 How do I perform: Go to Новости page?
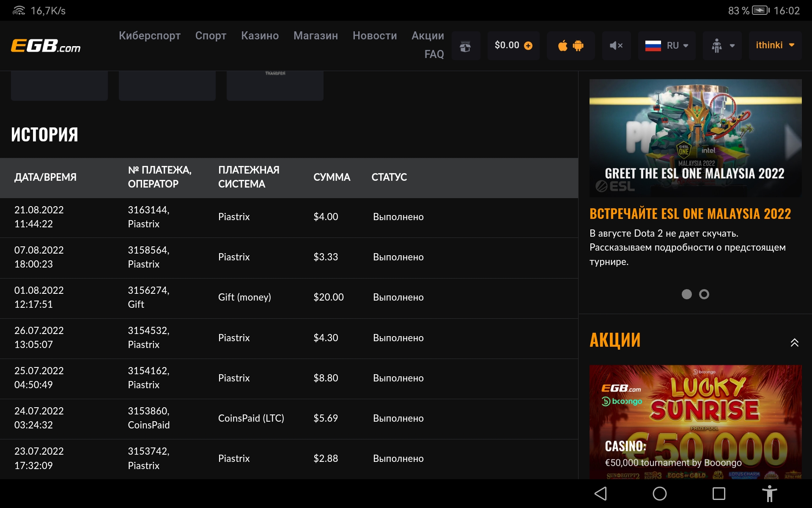click(375, 36)
